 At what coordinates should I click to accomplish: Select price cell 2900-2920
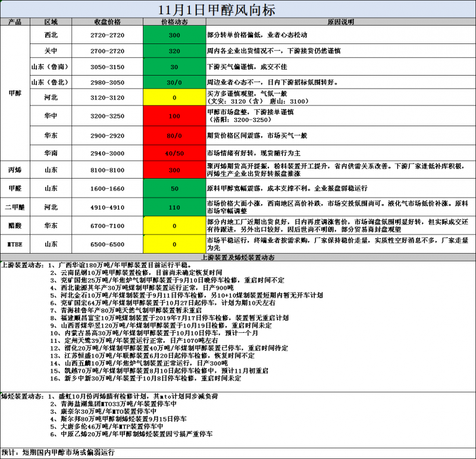coord(108,136)
